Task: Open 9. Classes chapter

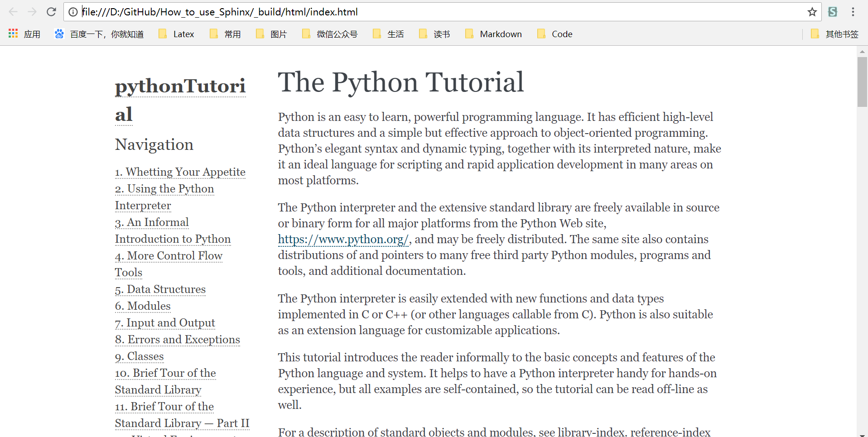Action: tap(140, 356)
